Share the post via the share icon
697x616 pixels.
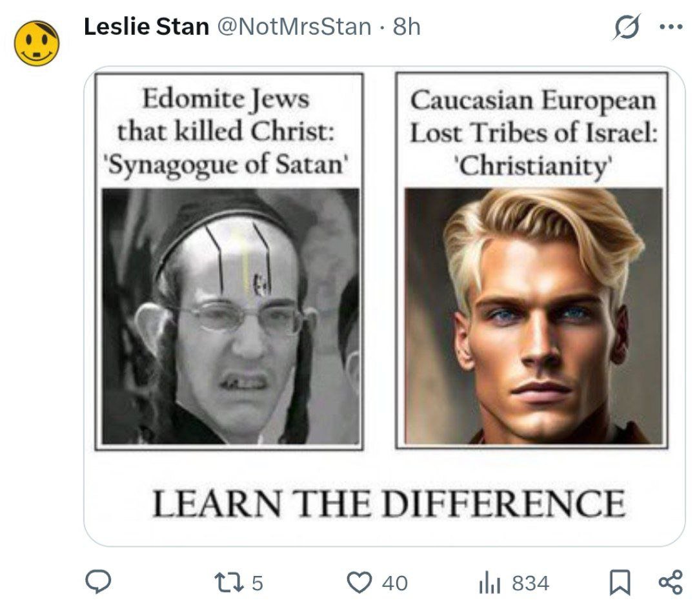click(x=671, y=582)
